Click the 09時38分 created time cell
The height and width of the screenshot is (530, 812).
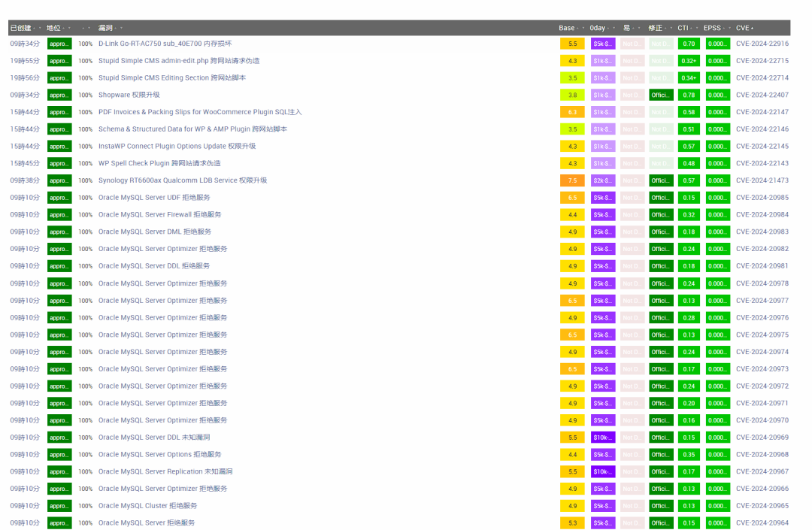25,180
